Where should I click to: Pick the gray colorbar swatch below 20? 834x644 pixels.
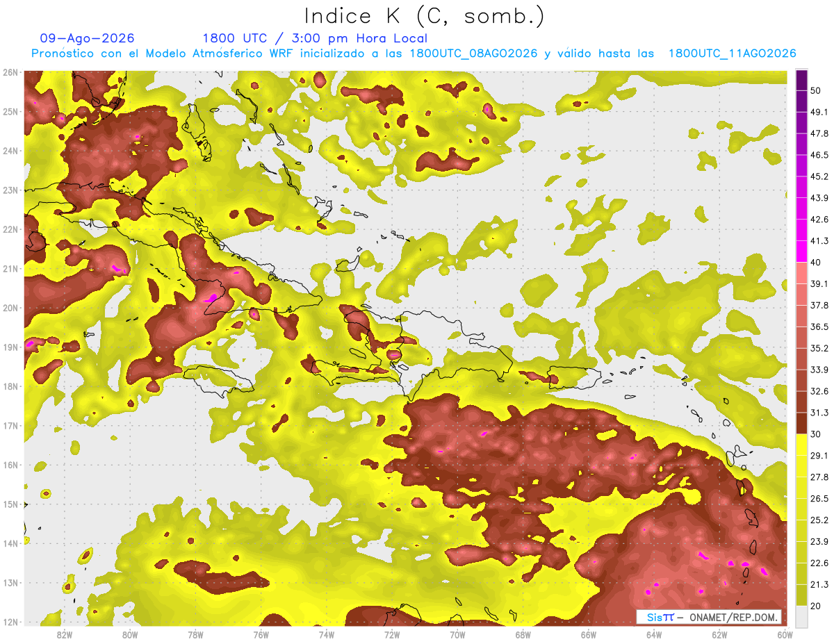pos(801,616)
